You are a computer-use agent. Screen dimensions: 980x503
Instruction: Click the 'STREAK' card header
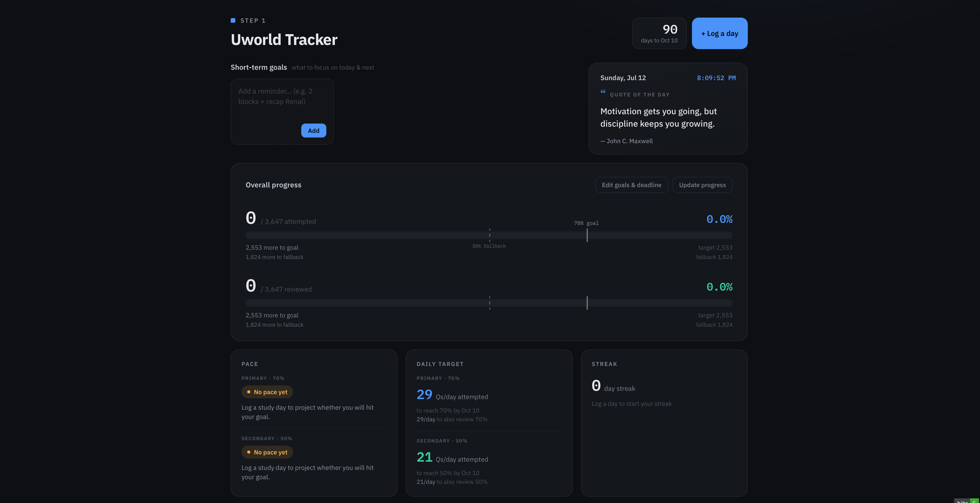pyautogui.click(x=604, y=364)
